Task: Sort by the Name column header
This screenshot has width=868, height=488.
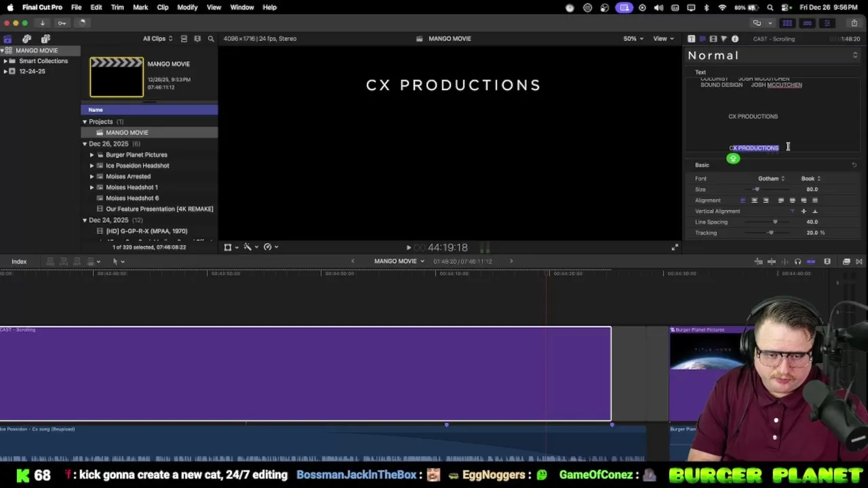Action: pos(149,110)
